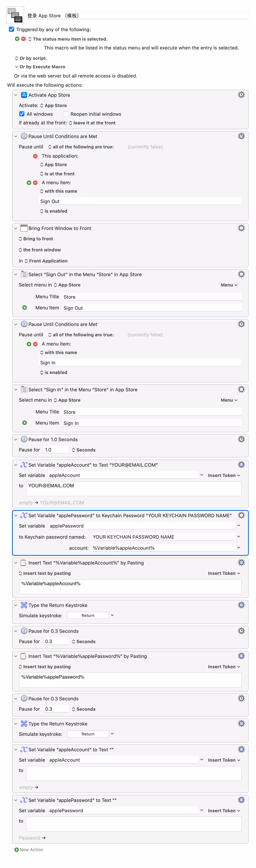Open gear menu for Select "Sign In" menu action

[241, 390]
